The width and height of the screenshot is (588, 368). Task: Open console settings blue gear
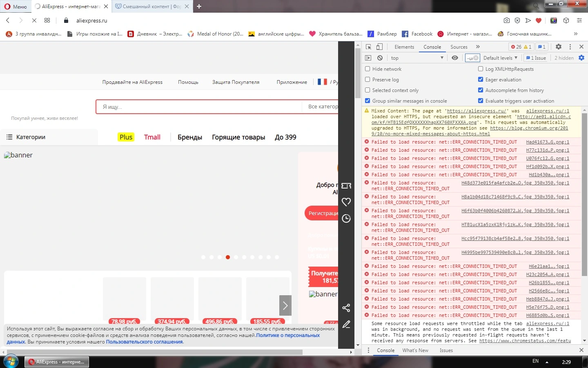pyautogui.click(x=581, y=58)
